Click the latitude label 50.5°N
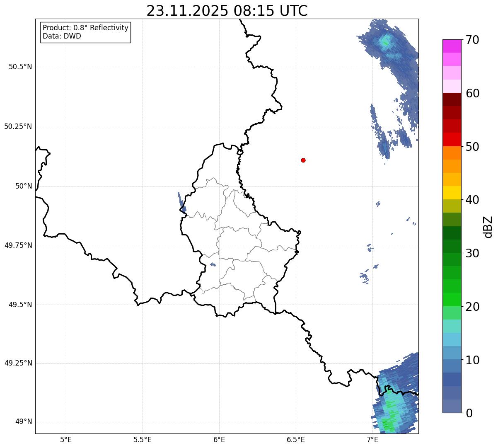The width and height of the screenshot is (498, 448). (20, 67)
